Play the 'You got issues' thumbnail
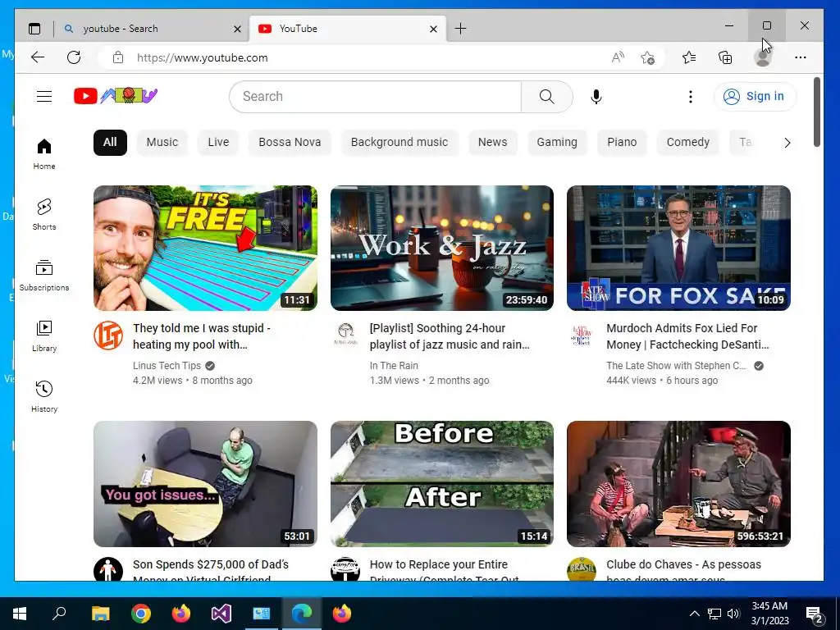This screenshot has height=630, width=840. pyautogui.click(x=205, y=484)
